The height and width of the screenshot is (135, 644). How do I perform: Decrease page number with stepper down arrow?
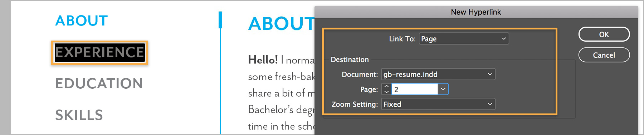coord(386,92)
